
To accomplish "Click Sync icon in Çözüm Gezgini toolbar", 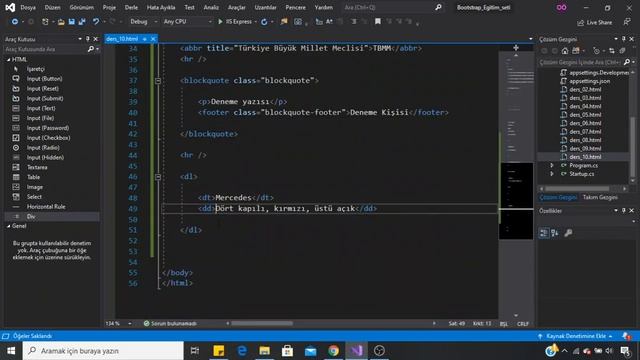I will click(611, 51).
